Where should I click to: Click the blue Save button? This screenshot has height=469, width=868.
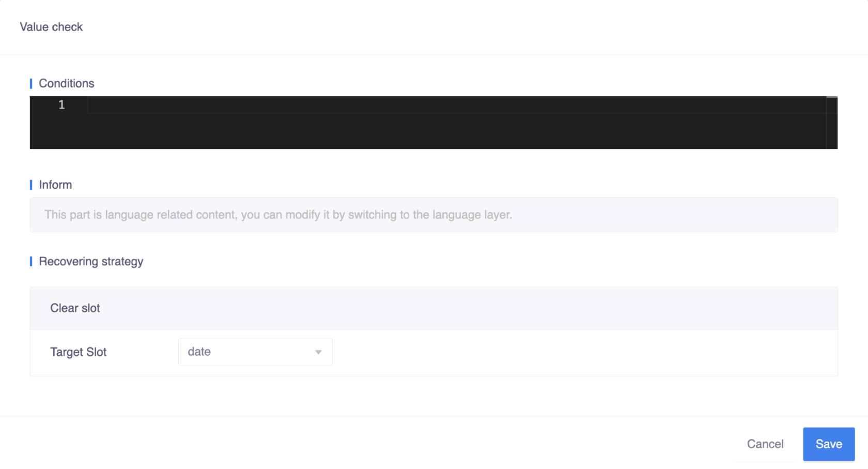pyautogui.click(x=828, y=444)
